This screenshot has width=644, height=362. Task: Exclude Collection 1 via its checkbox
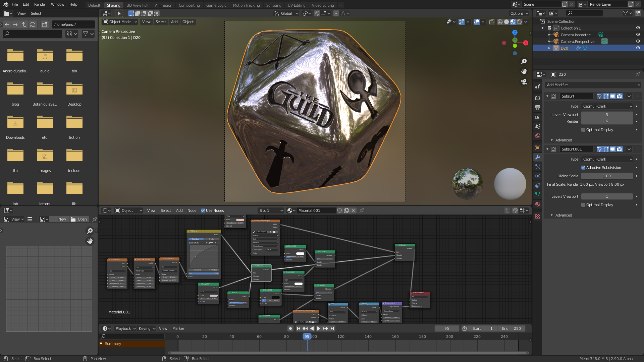coord(549,28)
